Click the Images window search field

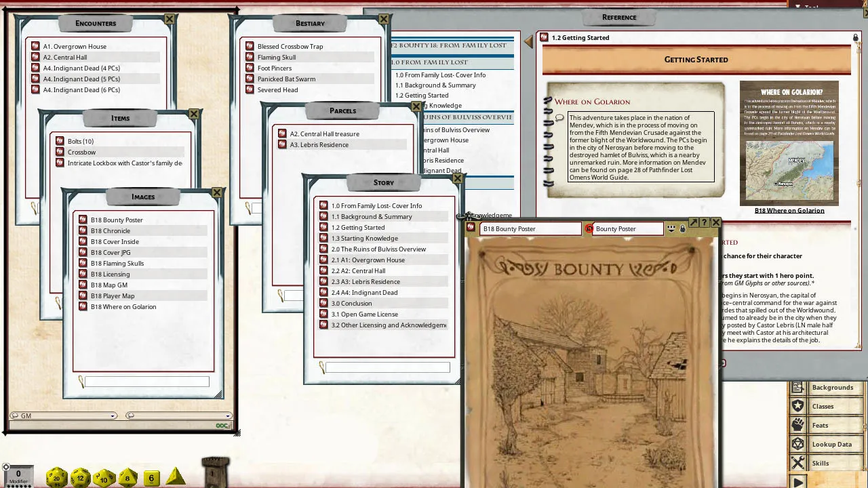146,382
